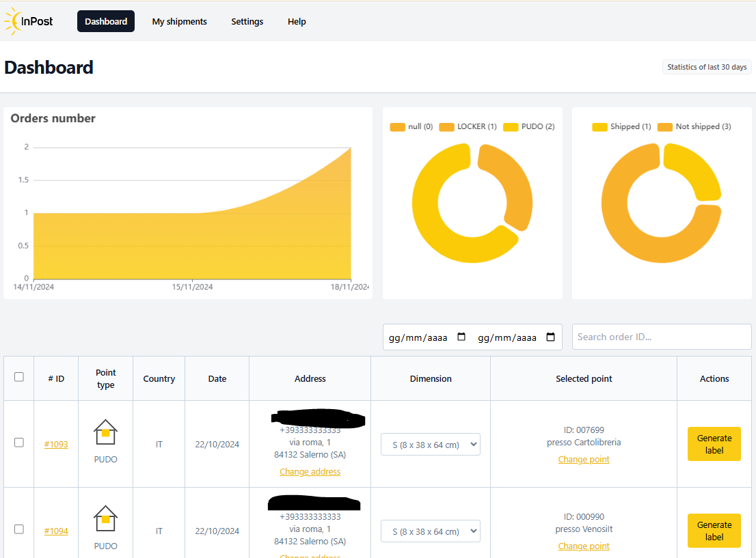Click Change point for presso Cartolibreria
Viewport: 756px width, 558px height.
coord(584,459)
